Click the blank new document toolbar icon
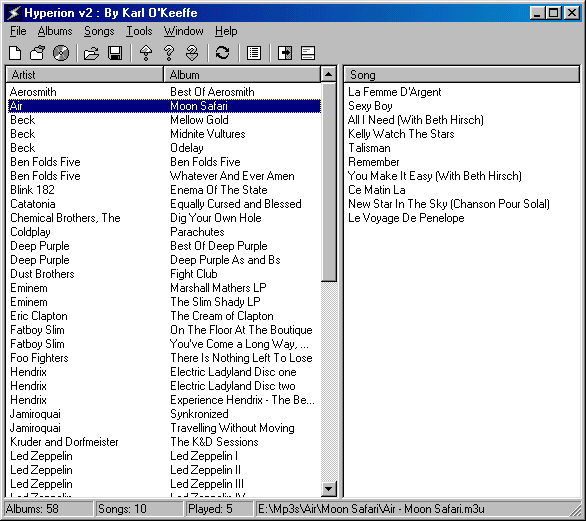Image resolution: width=586 pixels, height=521 pixels. click(15, 53)
